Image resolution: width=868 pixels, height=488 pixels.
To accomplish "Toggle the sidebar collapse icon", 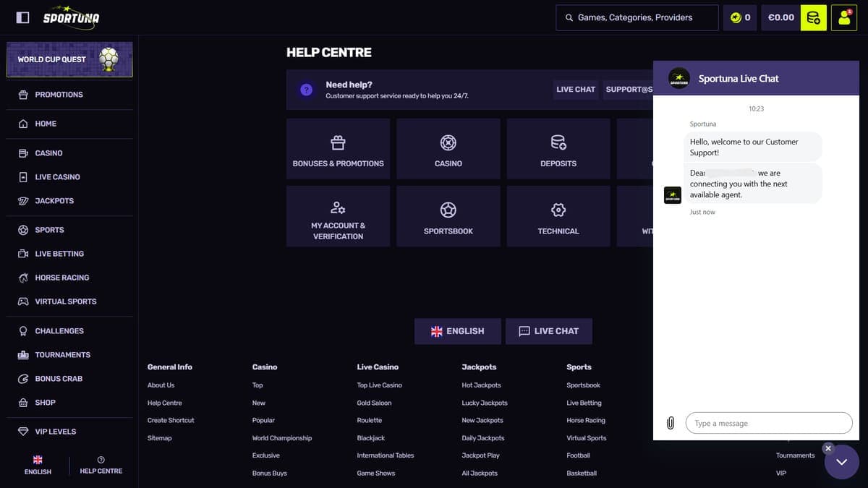I will 22,17.
